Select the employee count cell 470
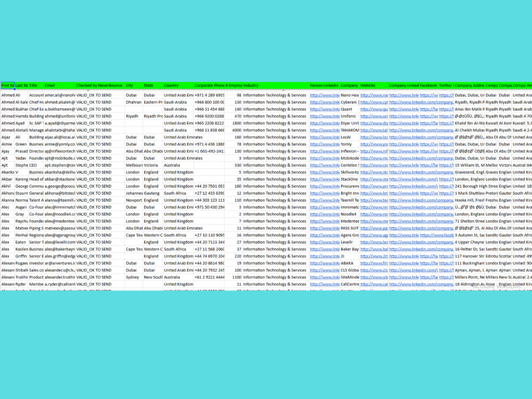The width and height of the screenshot is (532, 399). (234, 116)
